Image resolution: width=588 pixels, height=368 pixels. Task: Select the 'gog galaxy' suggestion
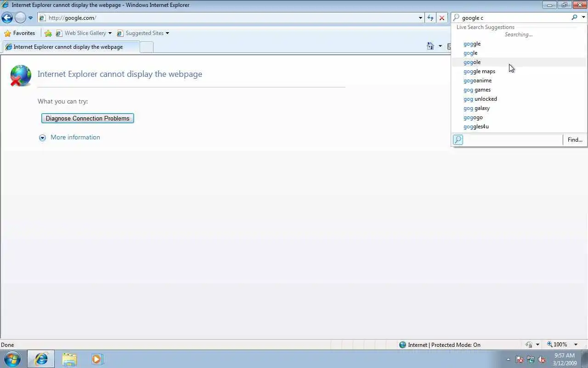point(519,108)
